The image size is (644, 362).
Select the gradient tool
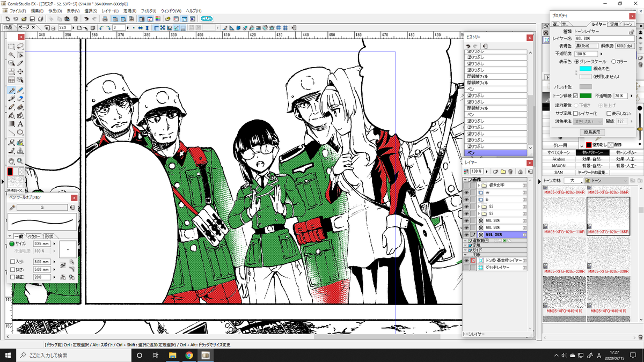pyautogui.click(x=11, y=123)
